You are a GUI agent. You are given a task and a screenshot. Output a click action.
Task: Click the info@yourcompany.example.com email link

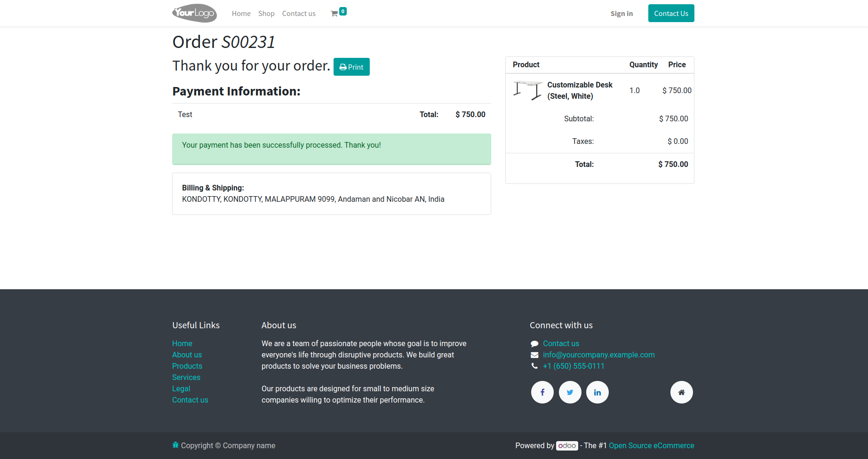click(599, 355)
